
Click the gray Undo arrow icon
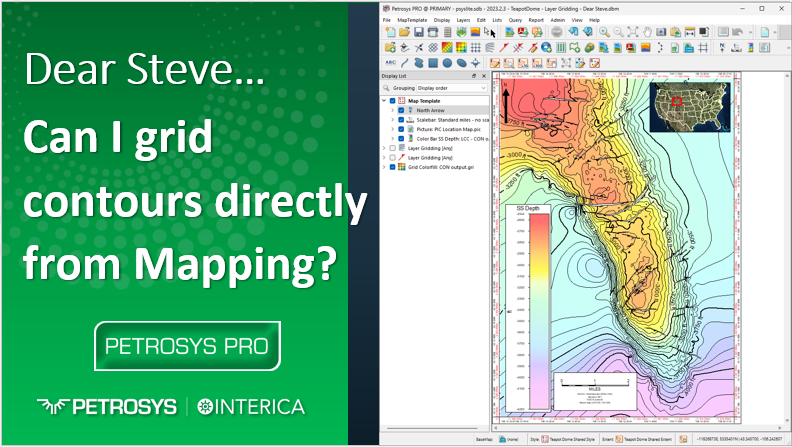[737, 32]
